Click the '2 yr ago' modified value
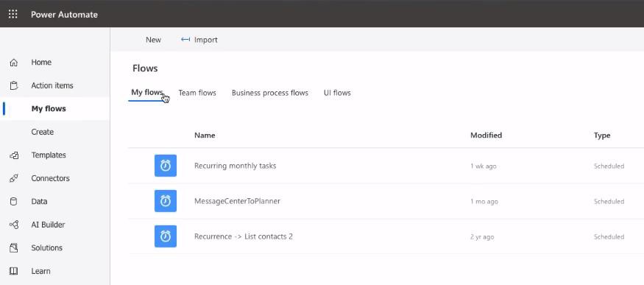The height and width of the screenshot is (285, 644). 482,237
